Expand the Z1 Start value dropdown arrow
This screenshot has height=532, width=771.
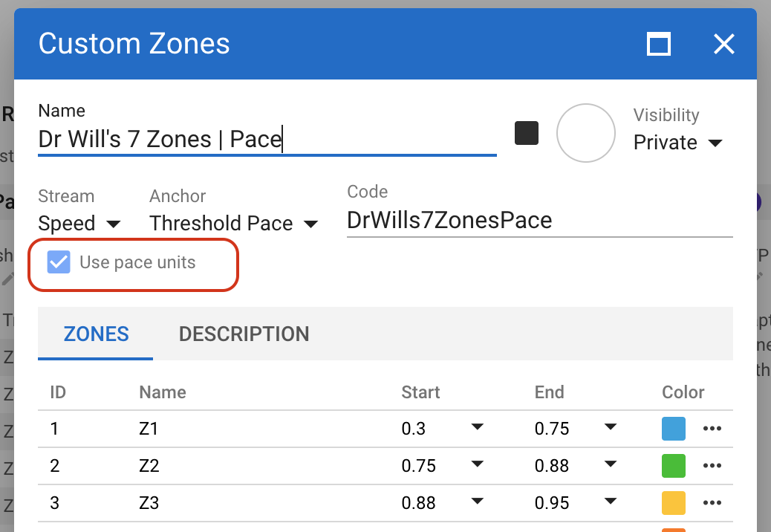(478, 427)
